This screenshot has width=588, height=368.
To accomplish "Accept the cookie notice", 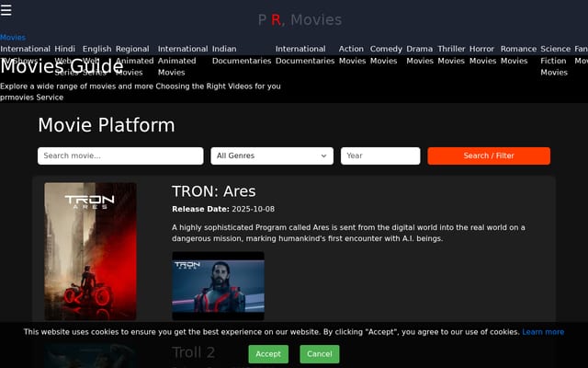I will click(x=268, y=354).
